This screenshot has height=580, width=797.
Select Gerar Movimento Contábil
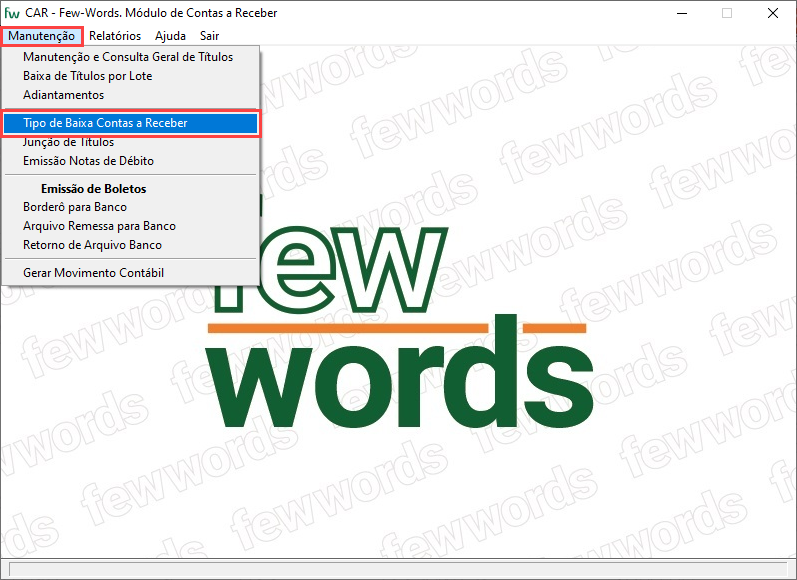point(131,273)
